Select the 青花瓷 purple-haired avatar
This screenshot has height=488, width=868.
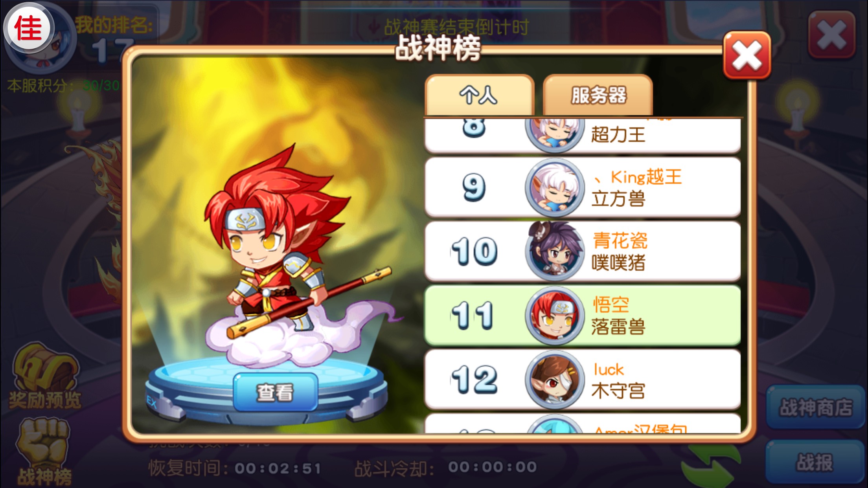[x=555, y=251]
